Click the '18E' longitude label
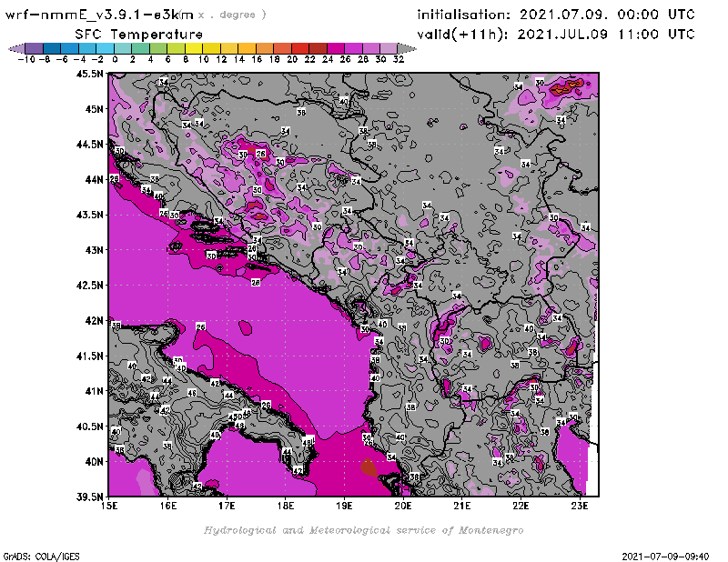Viewport: 728px width, 562px height. pyautogui.click(x=286, y=506)
